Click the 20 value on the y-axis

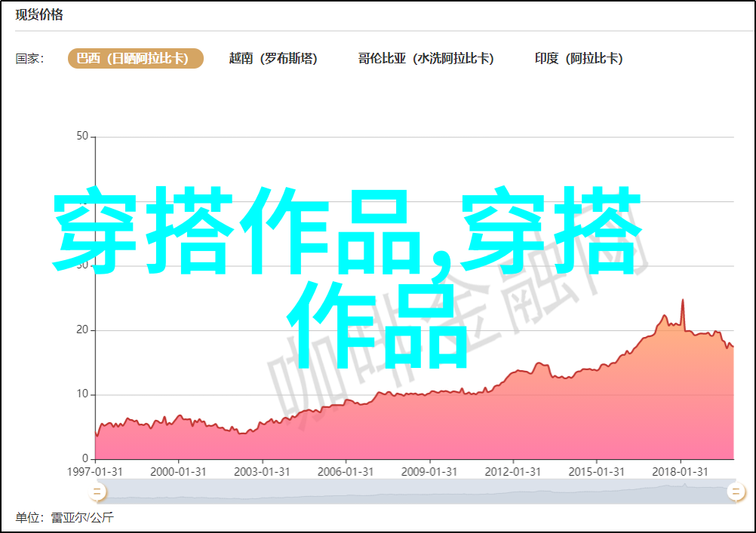coord(82,330)
